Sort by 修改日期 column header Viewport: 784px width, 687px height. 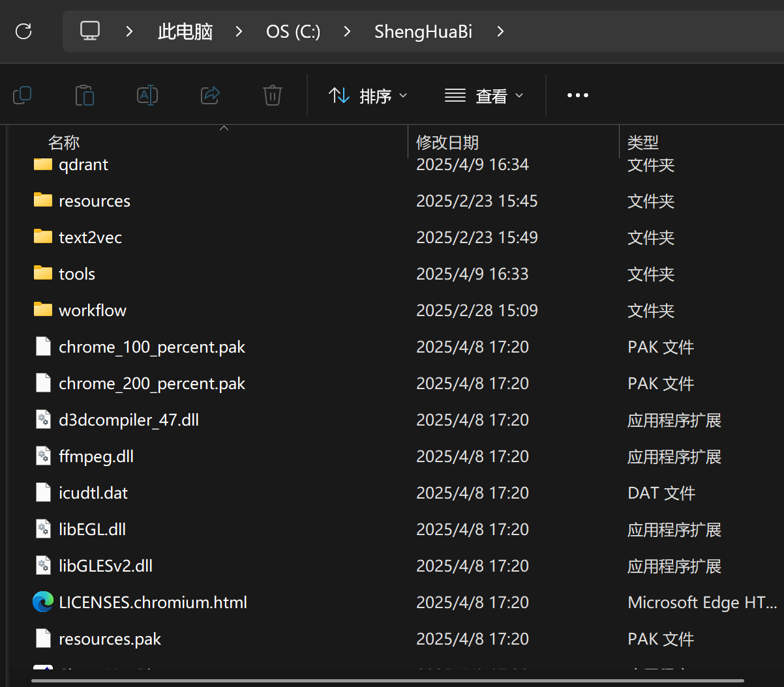click(447, 142)
